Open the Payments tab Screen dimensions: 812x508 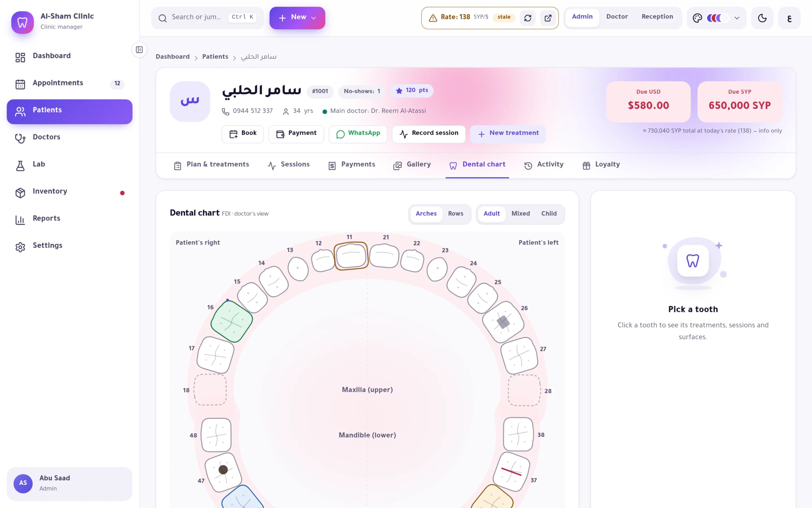352,165
